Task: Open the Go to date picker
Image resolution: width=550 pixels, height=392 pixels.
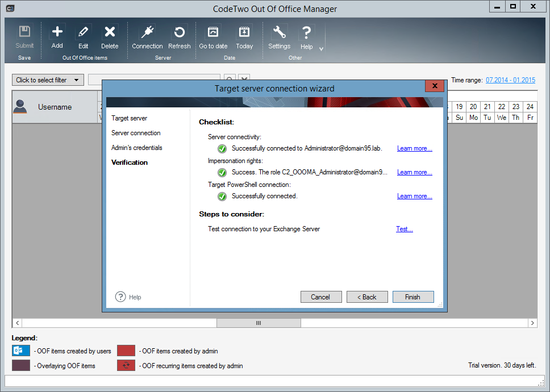Action: click(x=213, y=36)
